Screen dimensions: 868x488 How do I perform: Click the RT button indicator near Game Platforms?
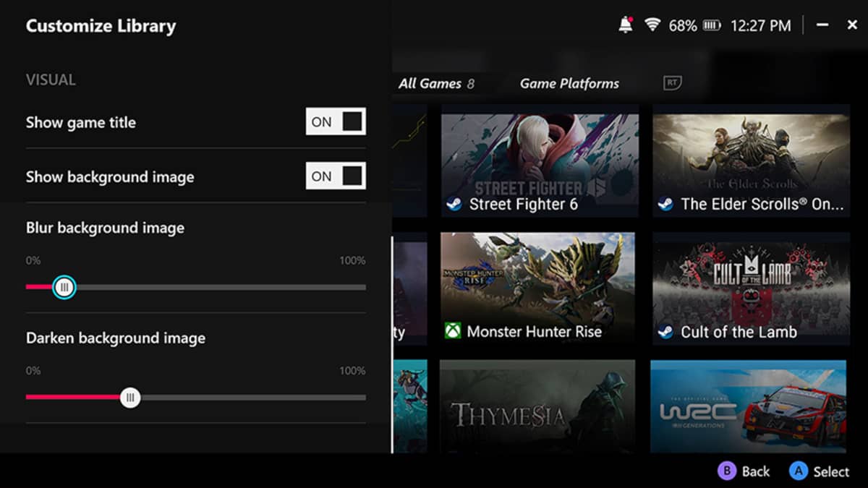[671, 83]
